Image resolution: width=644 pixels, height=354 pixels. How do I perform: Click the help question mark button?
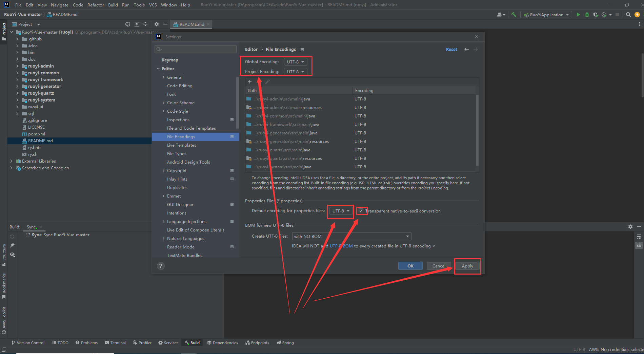pyautogui.click(x=161, y=266)
